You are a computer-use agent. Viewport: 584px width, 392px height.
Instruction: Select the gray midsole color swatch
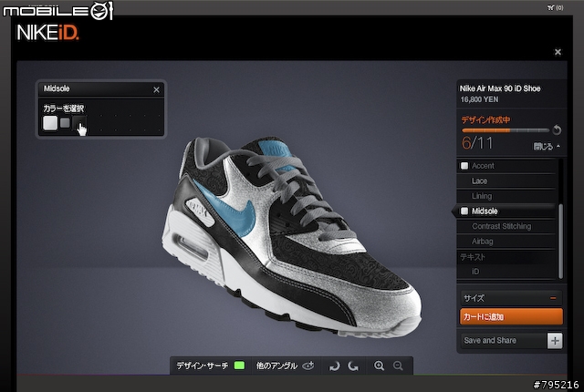click(65, 123)
